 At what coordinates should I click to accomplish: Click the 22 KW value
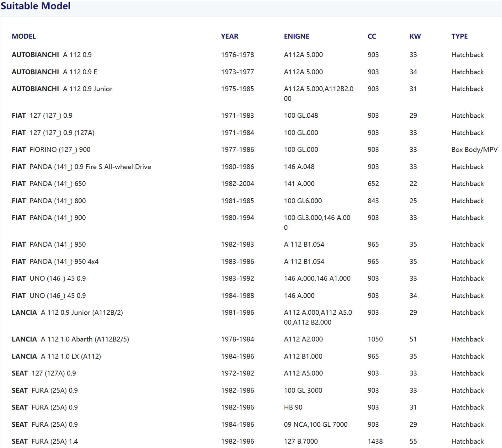[x=413, y=184]
